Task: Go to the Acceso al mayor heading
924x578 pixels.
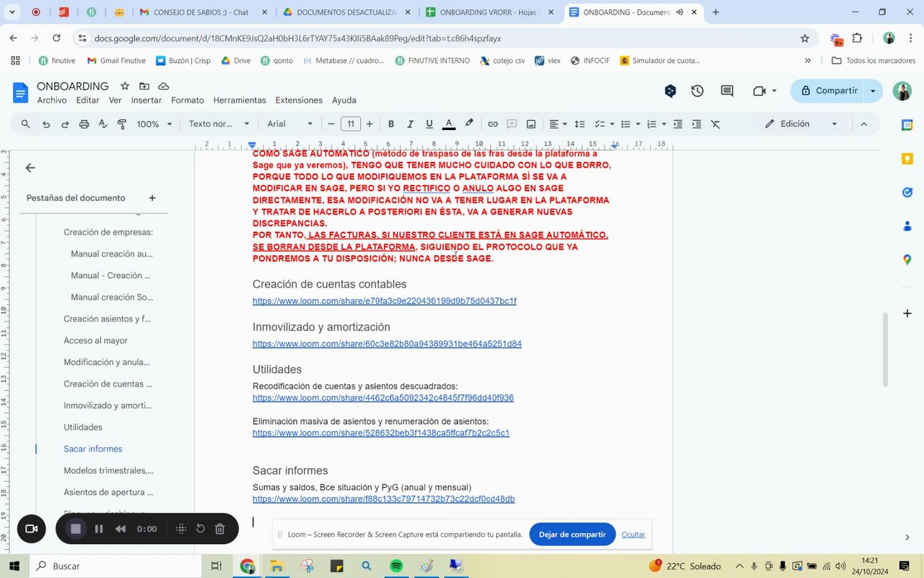Action: [95, 340]
